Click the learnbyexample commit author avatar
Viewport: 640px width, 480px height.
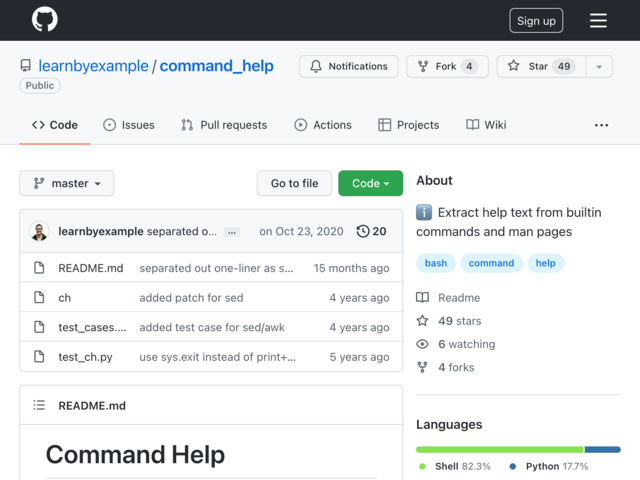click(x=39, y=231)
